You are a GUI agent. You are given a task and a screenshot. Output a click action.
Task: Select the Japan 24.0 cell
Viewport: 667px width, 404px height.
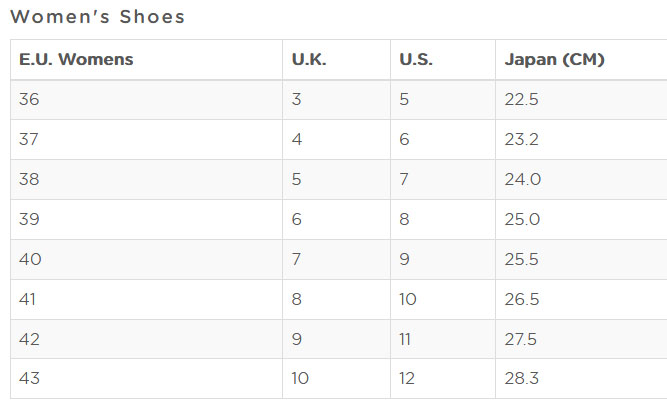(523, 180)
